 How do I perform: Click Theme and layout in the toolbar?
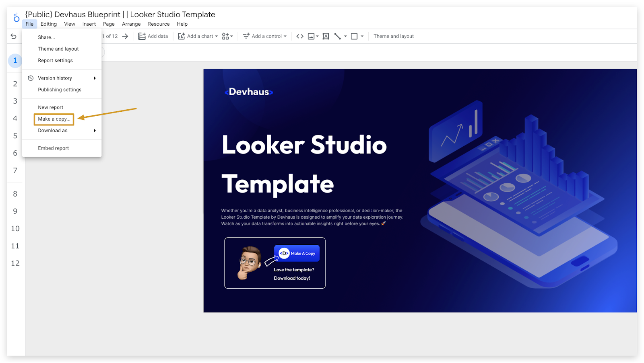(x=394, y=36)
